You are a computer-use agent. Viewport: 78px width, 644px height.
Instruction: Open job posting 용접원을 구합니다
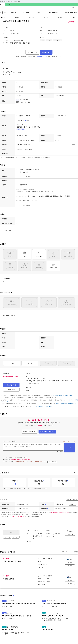click(x=9, y=579)
